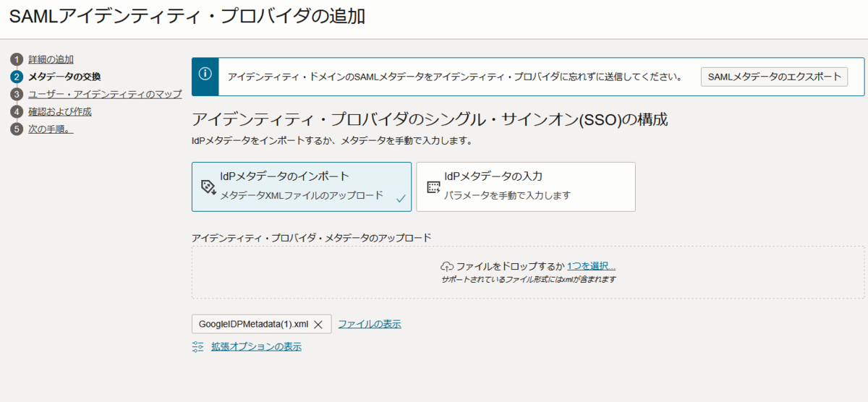Click the SAMLアイデンティティ・プロバイダの追加 title
Viewport: 868px width, 402px height.
pos(187,16)
